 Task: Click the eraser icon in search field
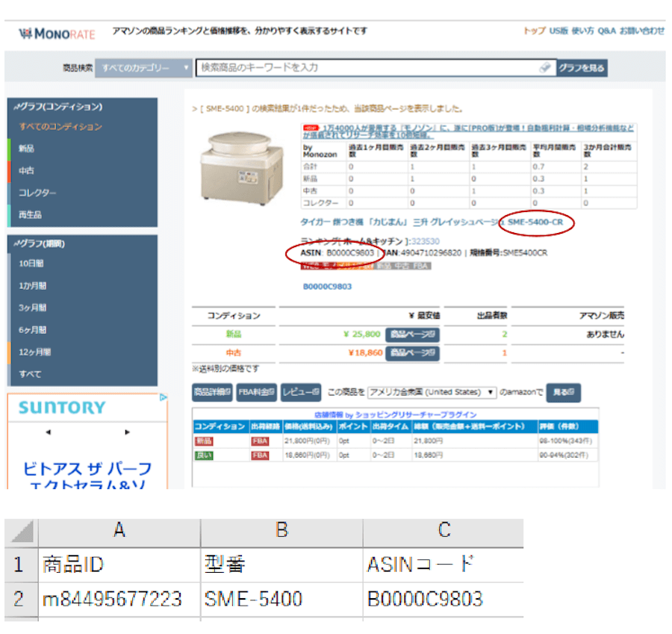[x=545, y=67]
